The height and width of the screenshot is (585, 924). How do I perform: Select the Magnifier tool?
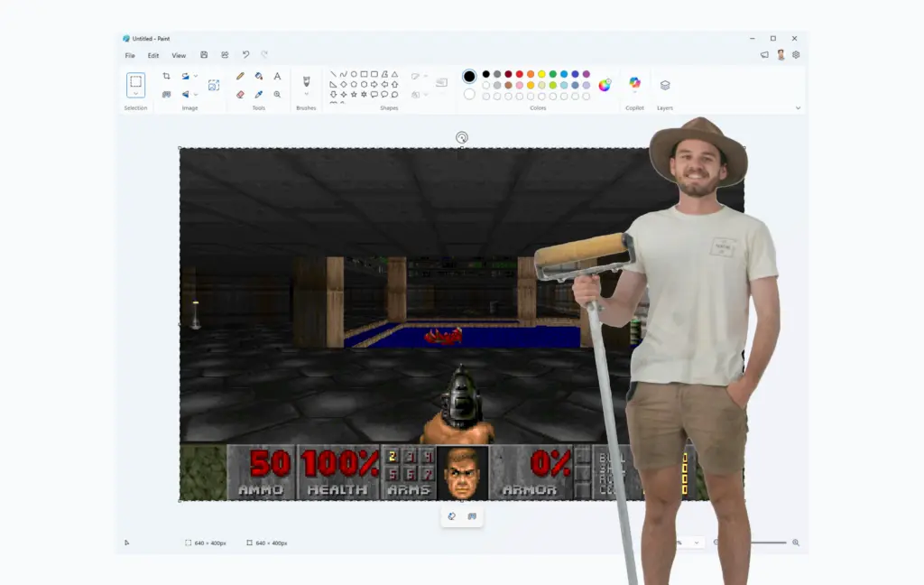(277, 95)
